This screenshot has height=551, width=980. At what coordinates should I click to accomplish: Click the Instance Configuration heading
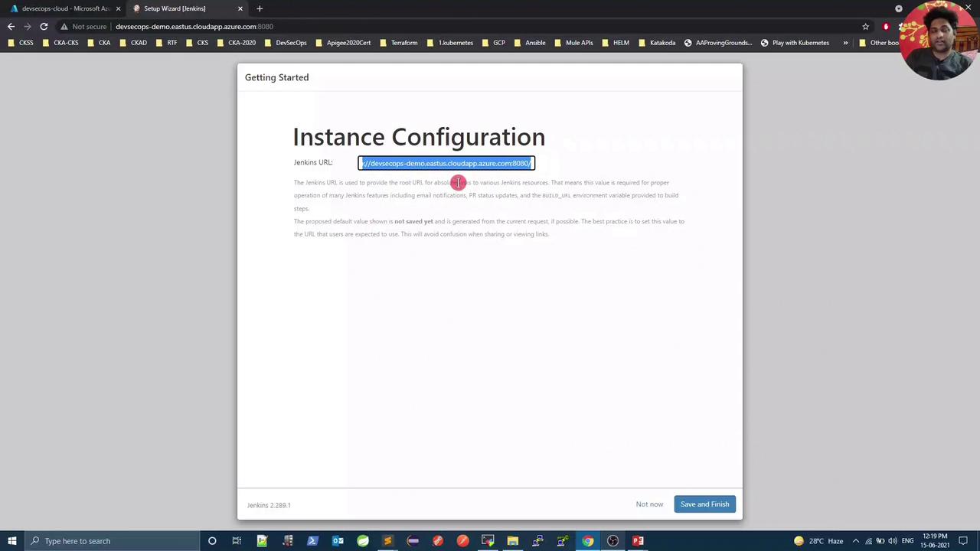pos(419,137)
